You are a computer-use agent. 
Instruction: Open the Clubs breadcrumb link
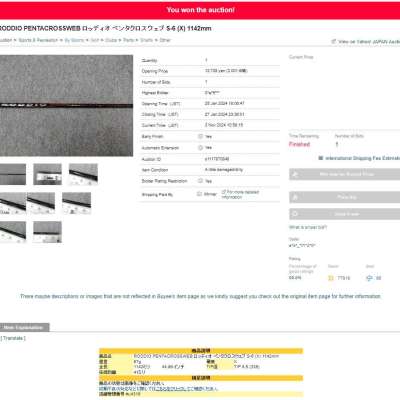[111, 40]
